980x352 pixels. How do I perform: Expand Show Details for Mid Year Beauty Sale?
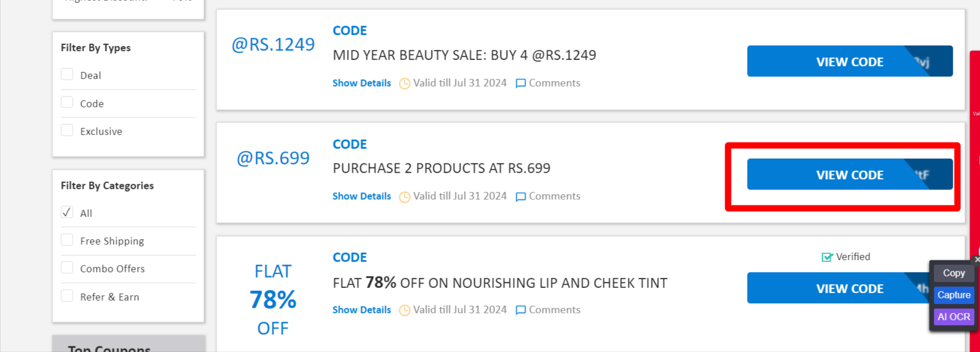[362, 83]
